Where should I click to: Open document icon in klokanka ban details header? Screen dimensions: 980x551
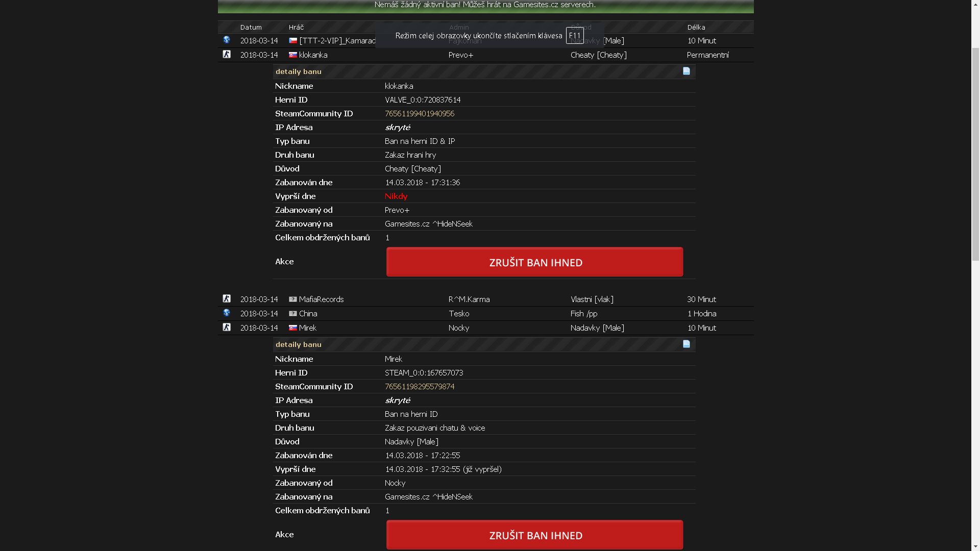click(x=687, y=71)
